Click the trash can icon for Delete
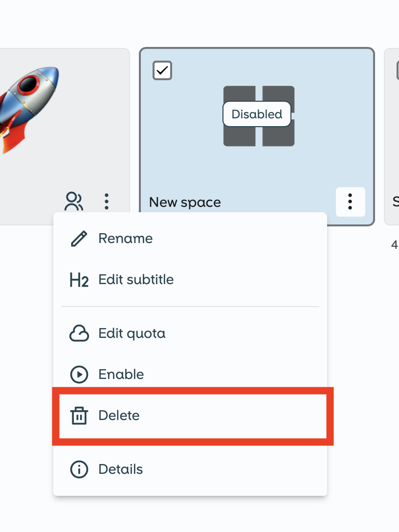The height and width of the screenshot is (532, 399). click(x=78, y=415)
